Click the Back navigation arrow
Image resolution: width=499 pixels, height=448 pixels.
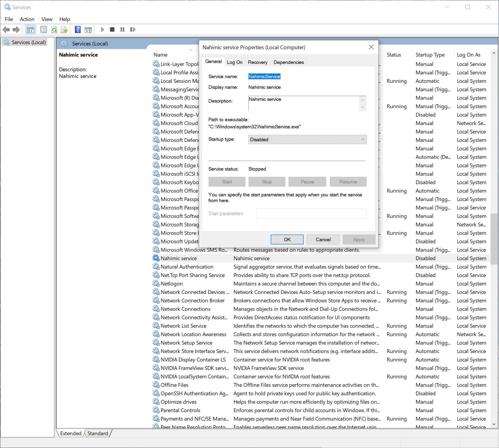[7, 29]
